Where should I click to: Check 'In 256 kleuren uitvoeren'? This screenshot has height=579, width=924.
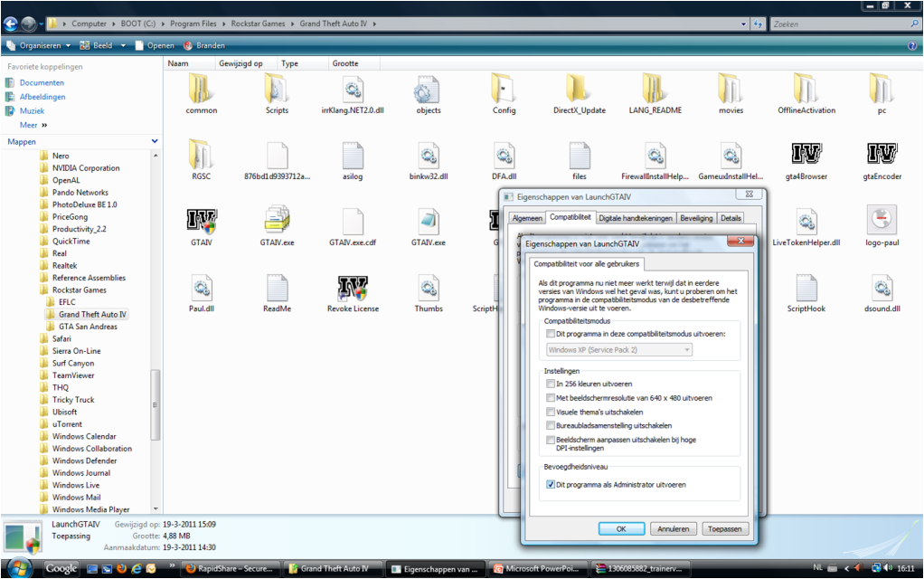tap(551, 384)
